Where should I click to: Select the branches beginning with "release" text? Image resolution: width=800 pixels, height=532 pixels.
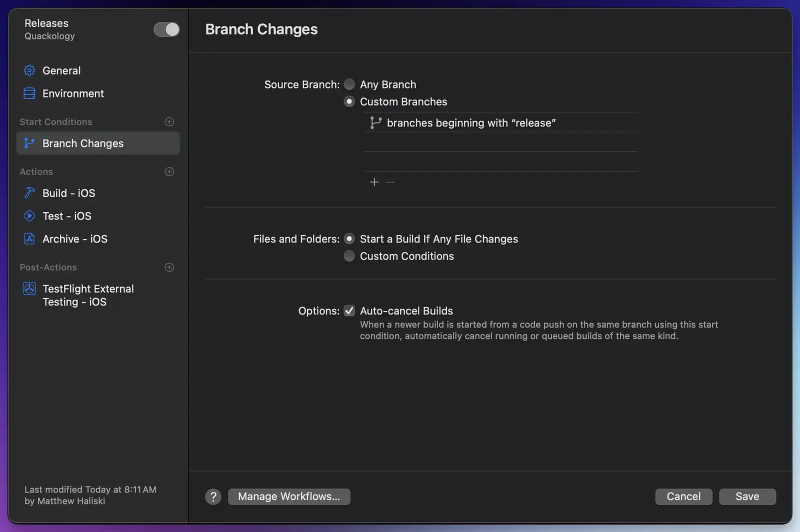471,123
